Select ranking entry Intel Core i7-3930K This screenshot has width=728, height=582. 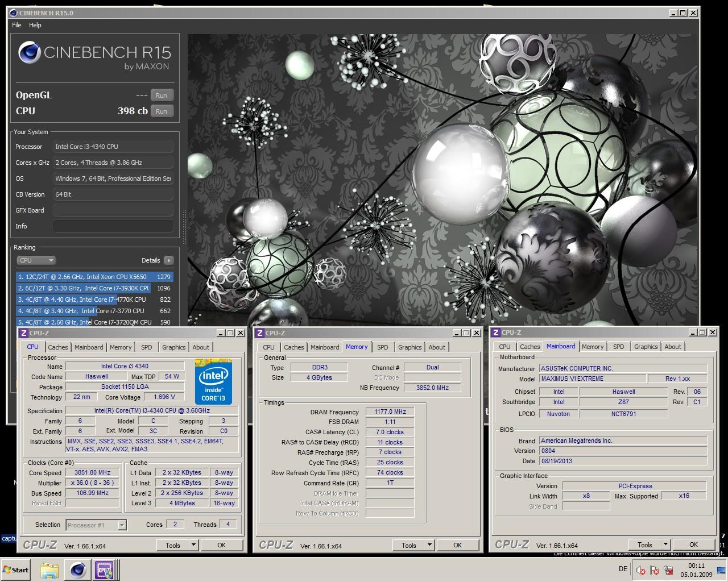(x=94, y=288)
